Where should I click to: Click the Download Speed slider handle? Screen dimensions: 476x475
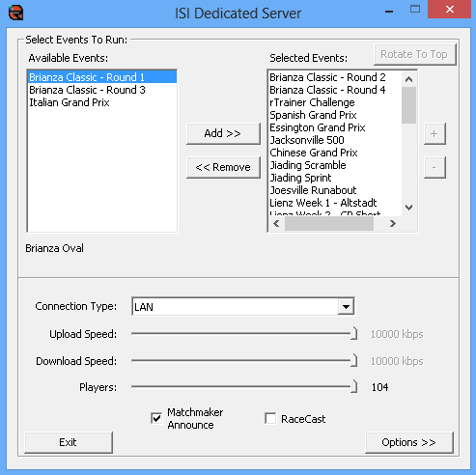click(x=353, y=360)
